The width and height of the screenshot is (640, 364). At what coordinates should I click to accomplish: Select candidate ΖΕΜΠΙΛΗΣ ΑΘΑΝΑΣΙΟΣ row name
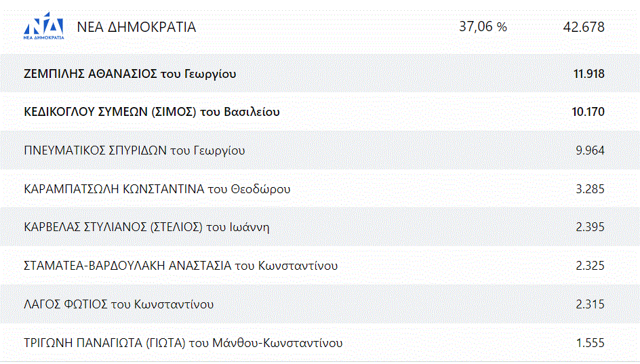(x=129, y=74)
